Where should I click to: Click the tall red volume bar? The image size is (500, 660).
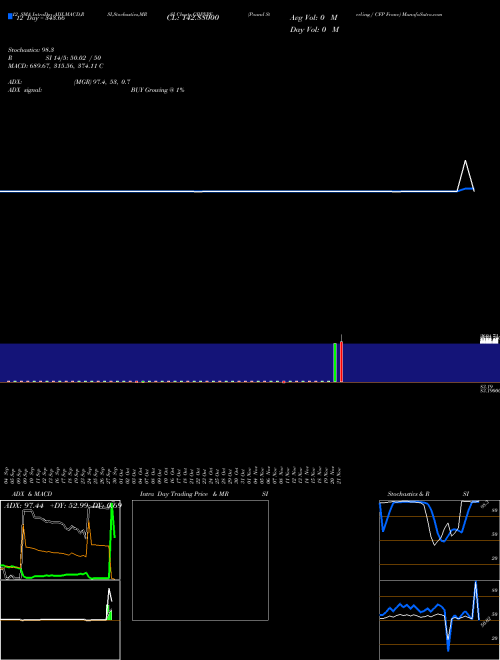click(x=341, y=362)
